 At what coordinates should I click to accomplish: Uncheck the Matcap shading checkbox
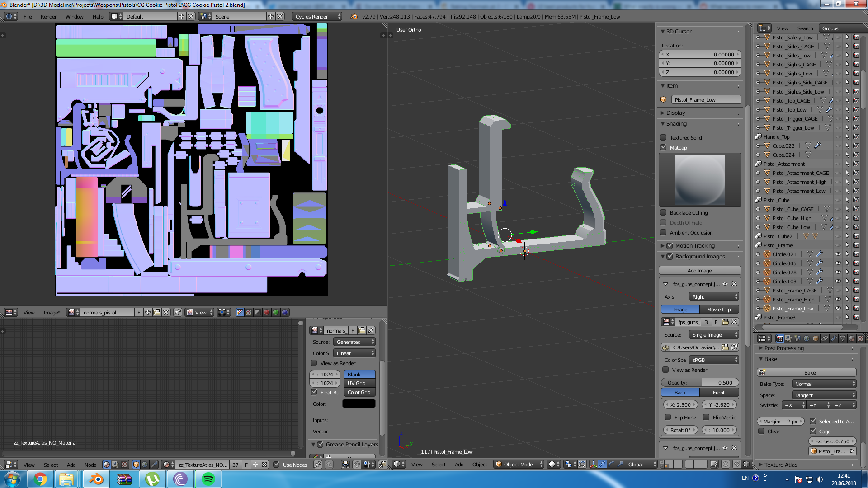pos(663,147)
